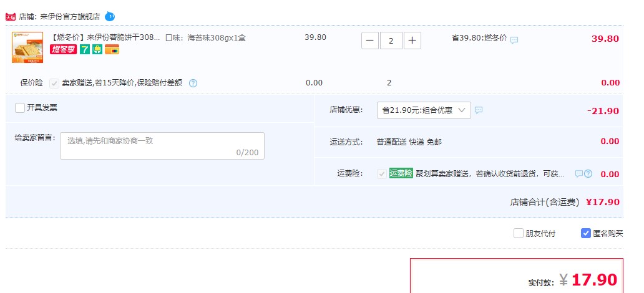Viewport: 644px width, 293px height.
Task: Click the 卖家赠送,若15天降价 insurance description
Action: click(x=122, y=83)
